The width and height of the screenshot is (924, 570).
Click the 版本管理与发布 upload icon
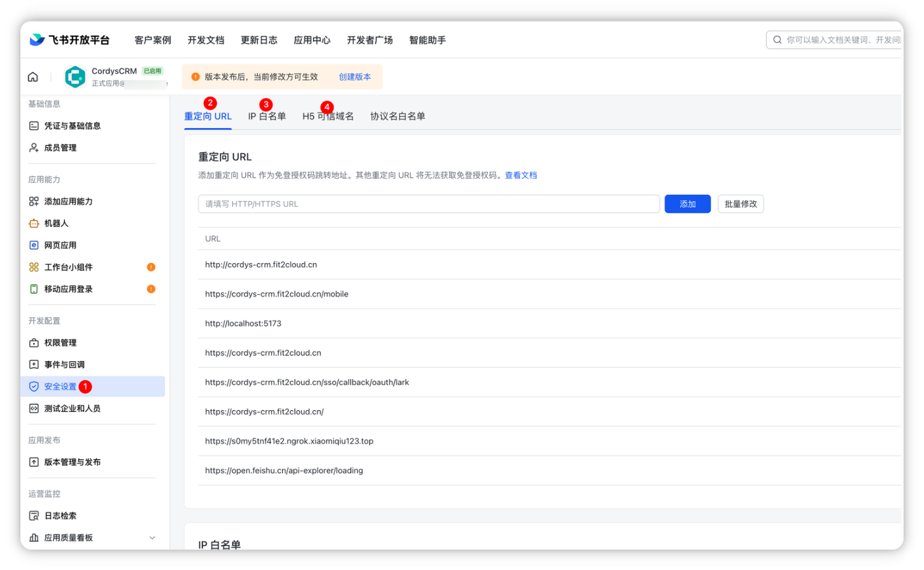pos(34,462)
